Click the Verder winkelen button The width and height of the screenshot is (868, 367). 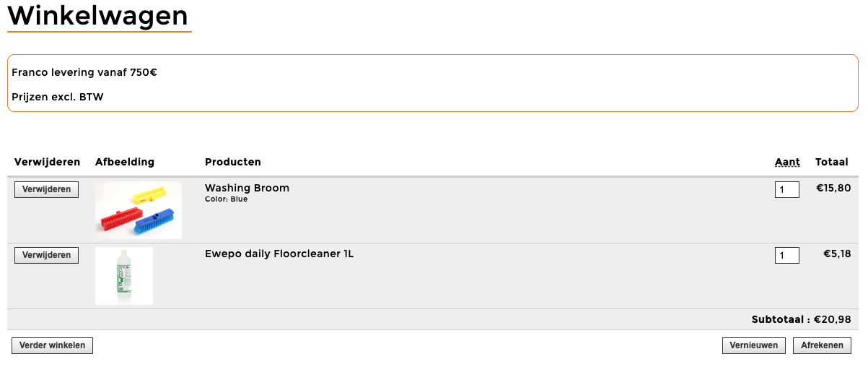(52, 345)
